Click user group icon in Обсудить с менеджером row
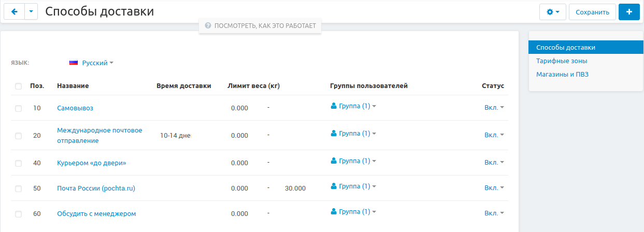This screenshot has width=644, height=232. (x=334, y=211)
